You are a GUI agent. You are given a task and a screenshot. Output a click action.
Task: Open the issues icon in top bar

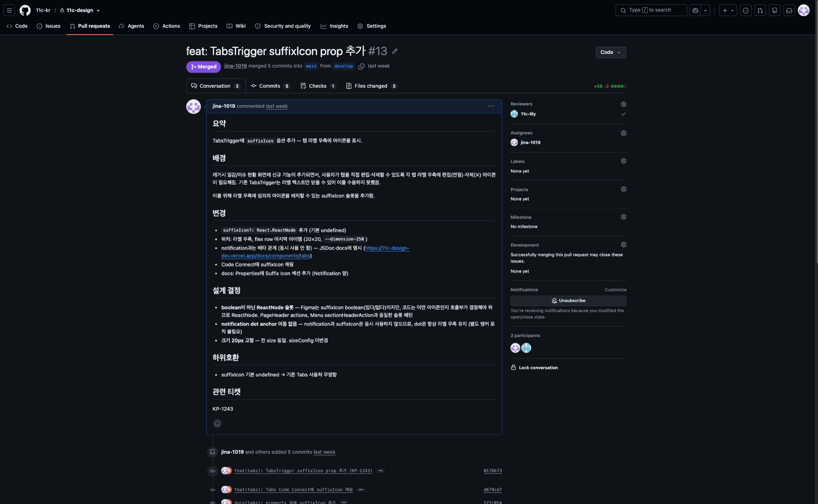click(746, 10)
